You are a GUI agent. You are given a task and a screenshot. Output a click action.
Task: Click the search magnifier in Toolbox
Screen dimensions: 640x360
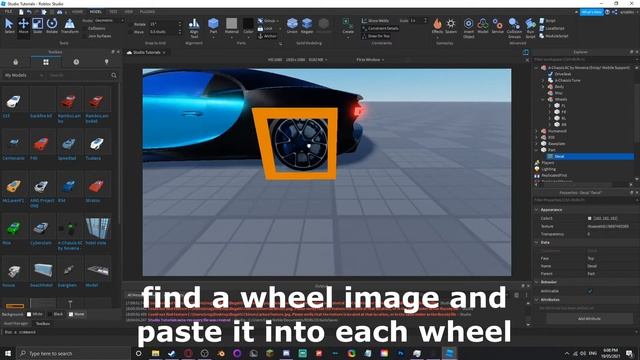pyautogui.click(x=114, y=75)
